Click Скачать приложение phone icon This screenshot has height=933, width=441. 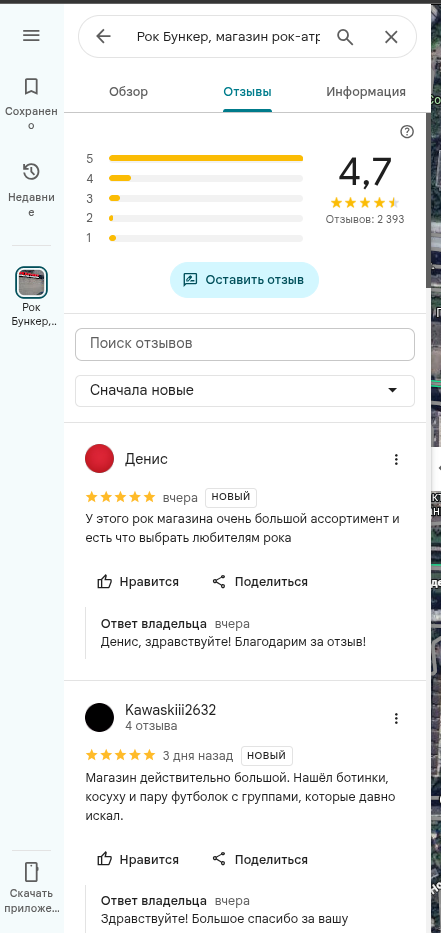coord(31,872)
